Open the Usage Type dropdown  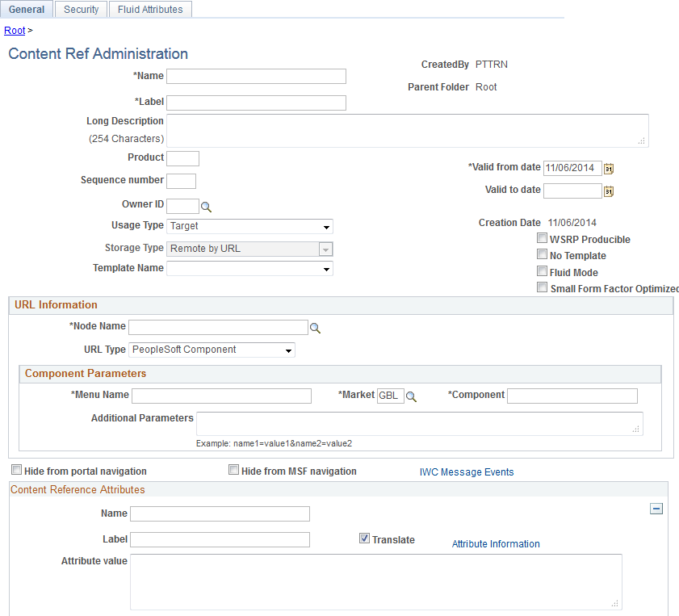(249, 226)
